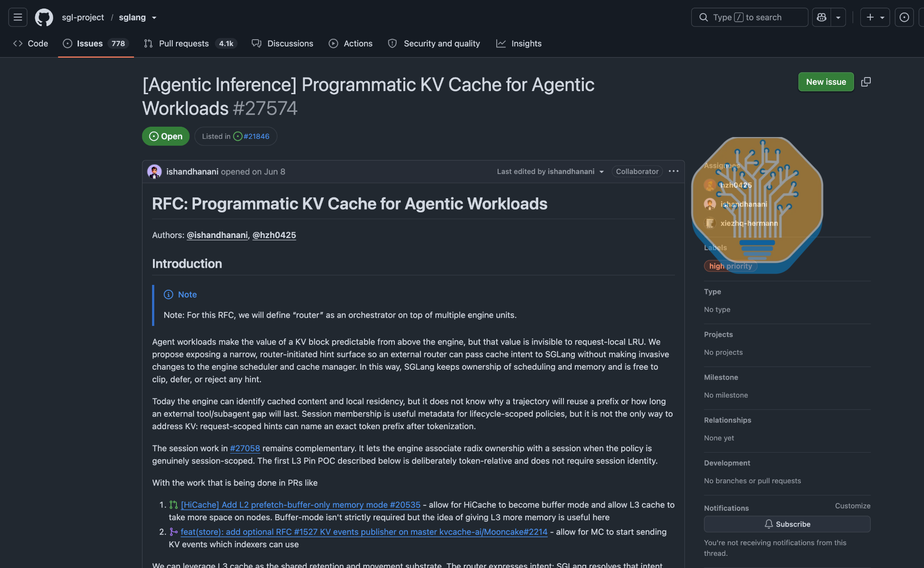The width and height of the screenshot is (924, 568).
Task: Open the sgl-project organization link
Action: 83,17
